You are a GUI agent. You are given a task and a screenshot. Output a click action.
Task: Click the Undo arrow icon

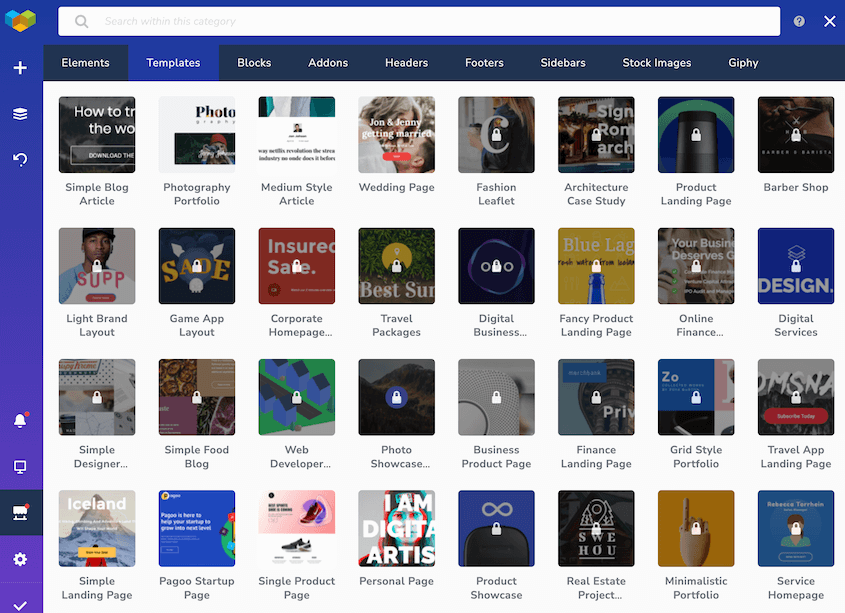[x=20, y=160]
